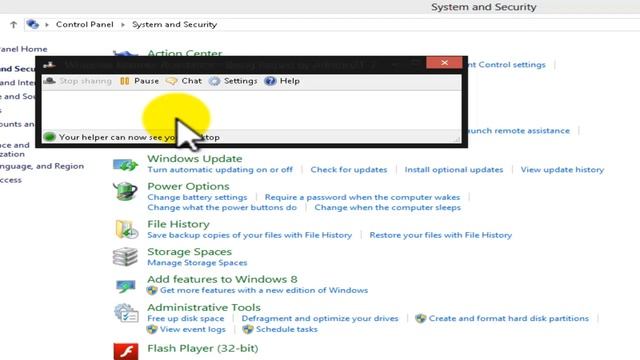
Task: Open Defragment and optimize your drives
Action: (320, 318)
